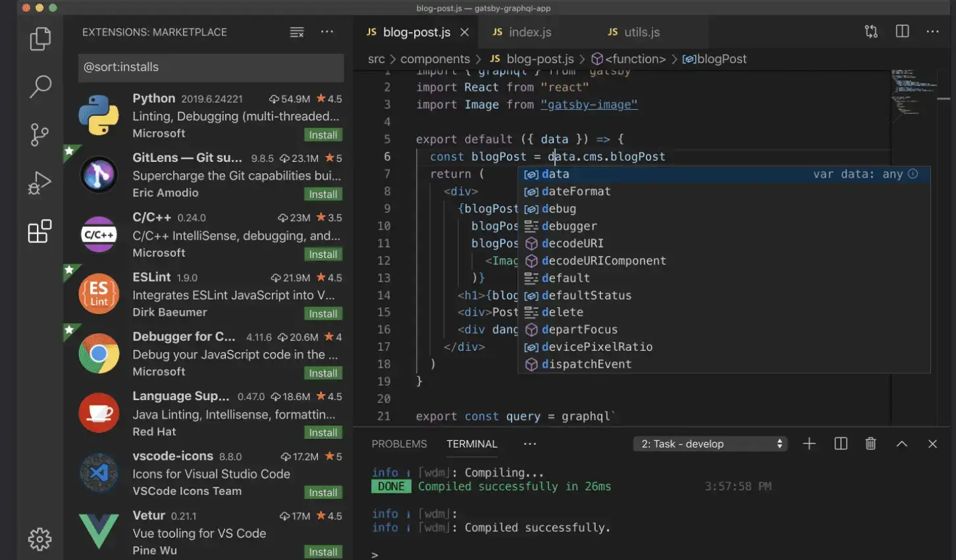This screenshot has height=560, width=956.
Task: Open the '2: Task - develop' terminal dropdown
Action: (710, 444)
